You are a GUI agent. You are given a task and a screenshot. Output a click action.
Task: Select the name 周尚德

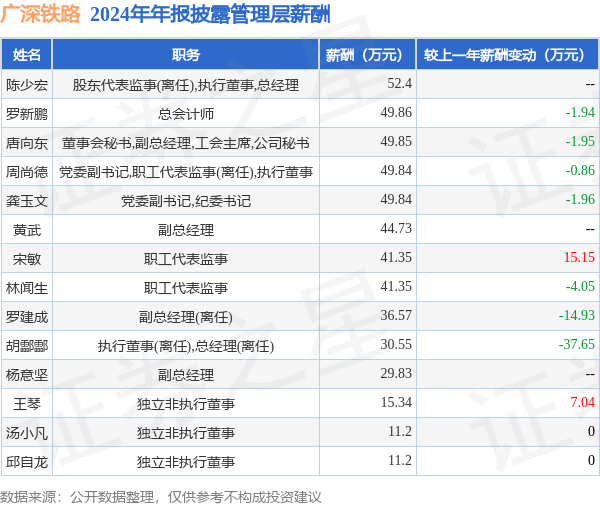coord(27,172)
